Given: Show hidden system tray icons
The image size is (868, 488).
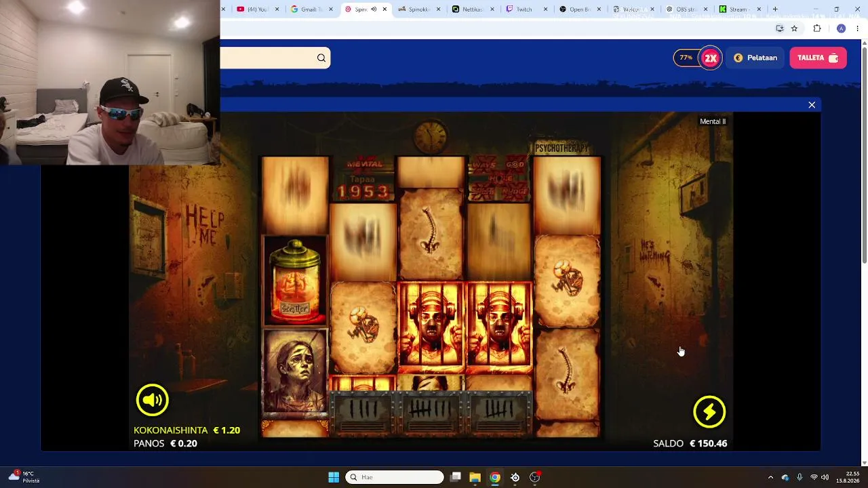Looking at the screenshot, I should click(x=770, y=477).
